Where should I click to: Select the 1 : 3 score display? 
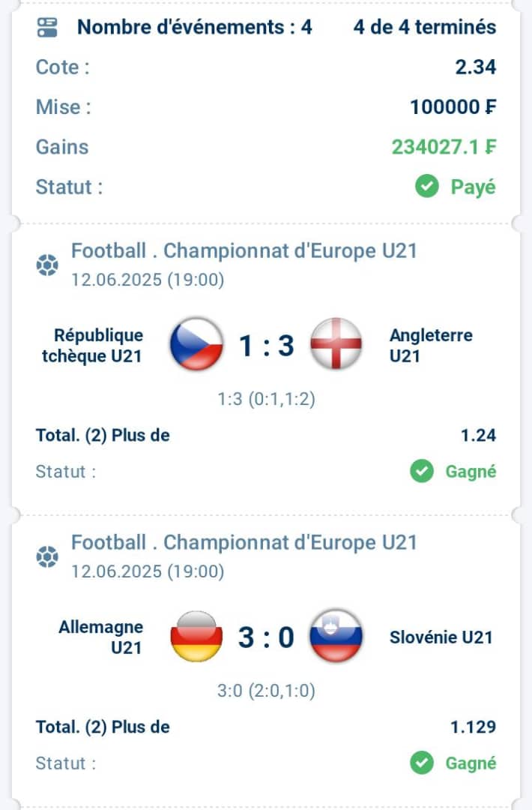pyautogui.click(x=266, y=346)
